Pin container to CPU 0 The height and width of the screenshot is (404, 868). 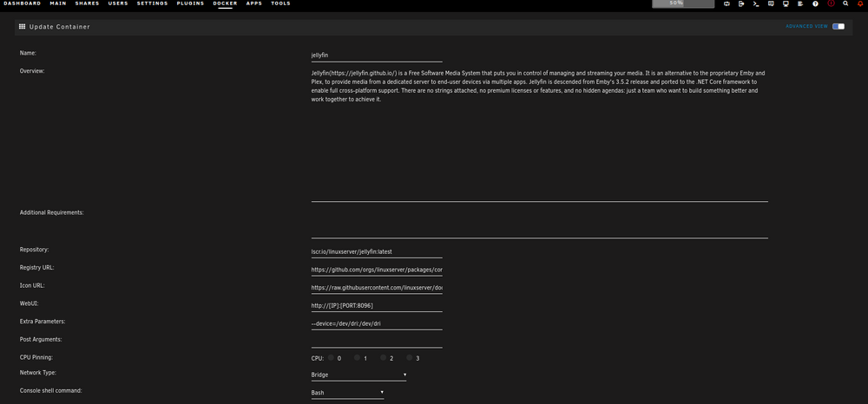331,357
